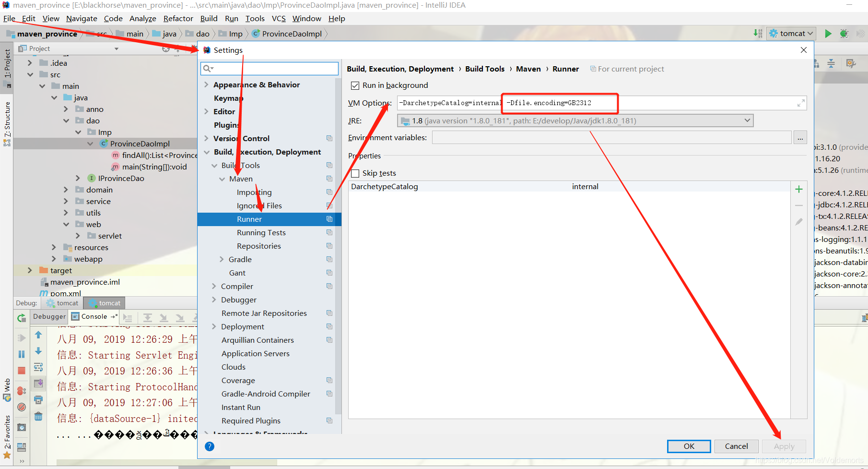This screenshot has width=868, height=469.
Task: Stop the tomcat debug process
Action: click(x=22, y=371)
